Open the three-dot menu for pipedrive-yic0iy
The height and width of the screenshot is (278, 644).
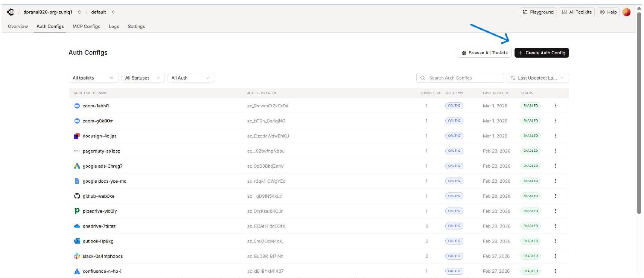556,211
